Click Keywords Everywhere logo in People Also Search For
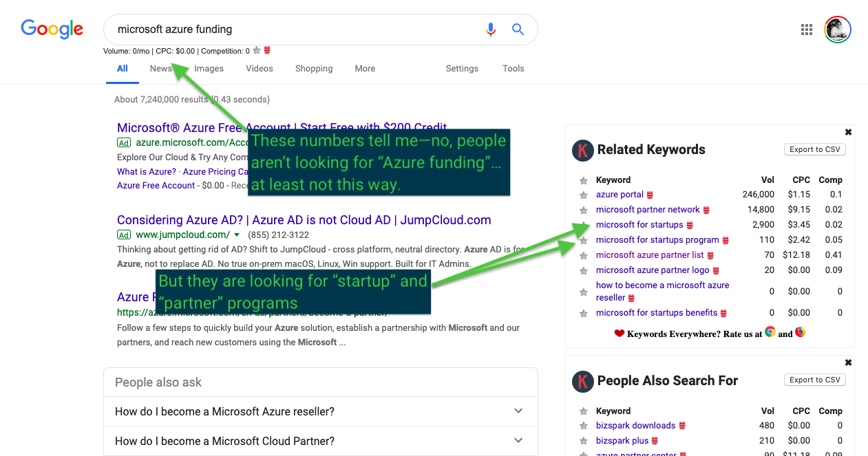Viewport: 868px width, 456px height. click(583, 381)
